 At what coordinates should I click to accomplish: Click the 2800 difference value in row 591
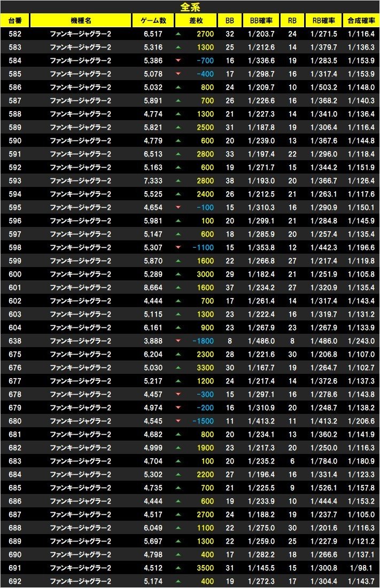(205, 154)
